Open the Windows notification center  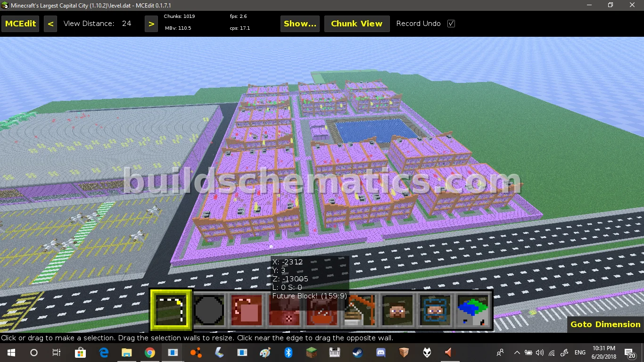tap(630, 353)
